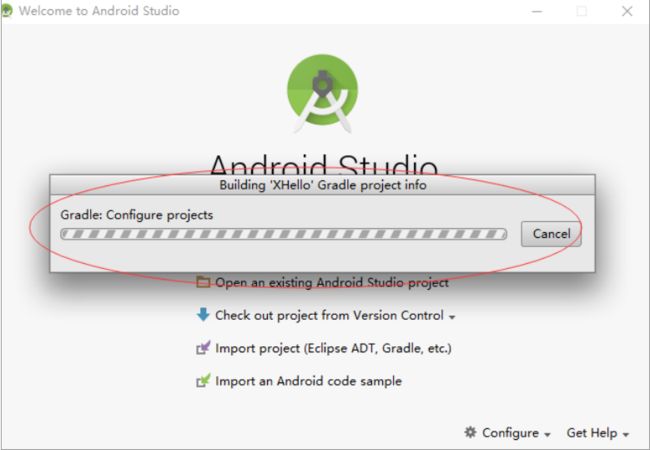
Task: Minimize the Welcome to Android Studio window
Action: click(x=537, y=11)
